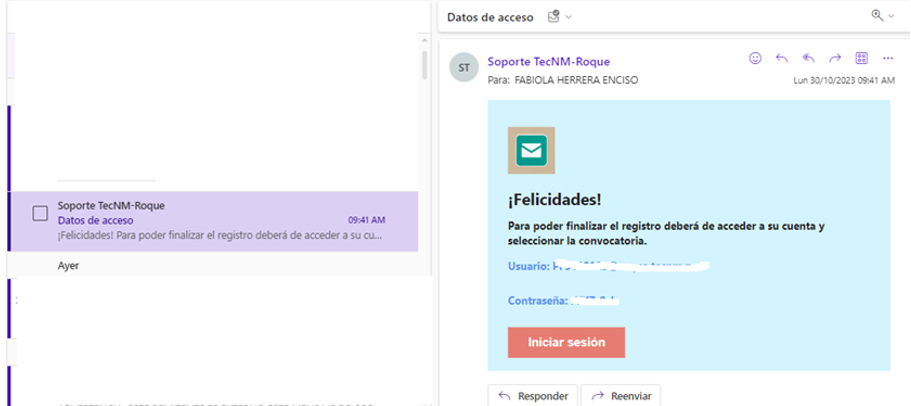Click the Reenviar button
The height and width of the screenshot is (406, 911).
[621, 396]
